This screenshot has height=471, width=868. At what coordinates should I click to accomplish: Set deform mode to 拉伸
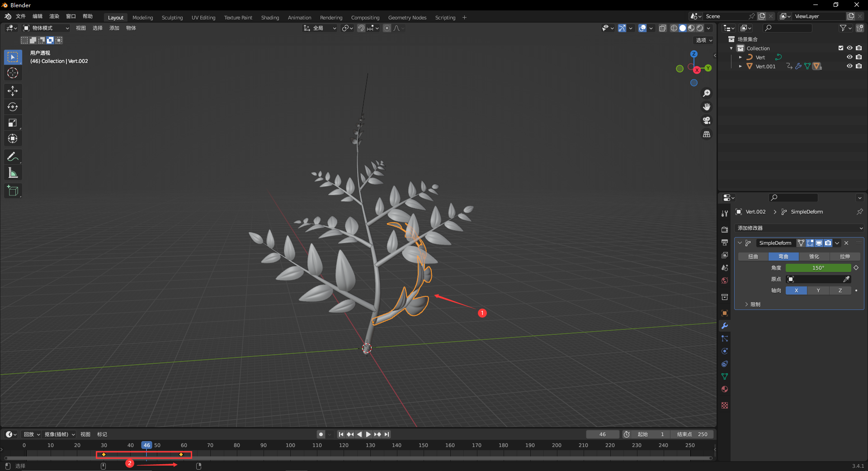click(x=845, y=257)
